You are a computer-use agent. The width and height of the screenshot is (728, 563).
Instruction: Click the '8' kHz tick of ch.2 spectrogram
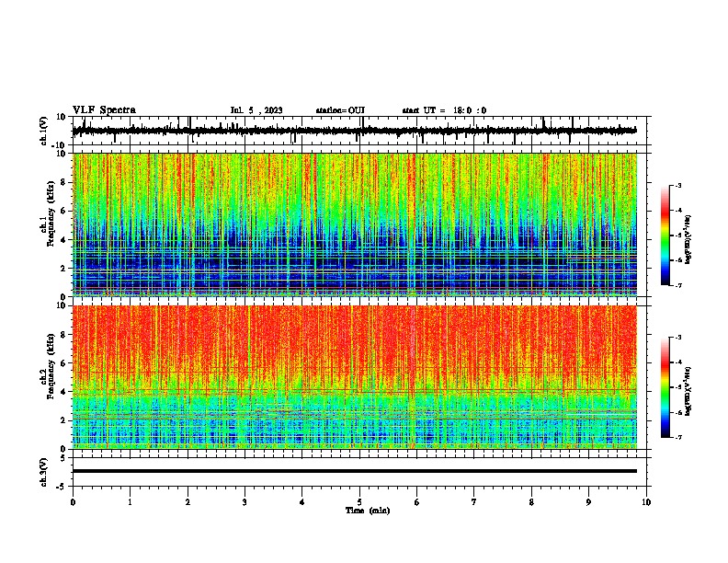pos(63,335)
